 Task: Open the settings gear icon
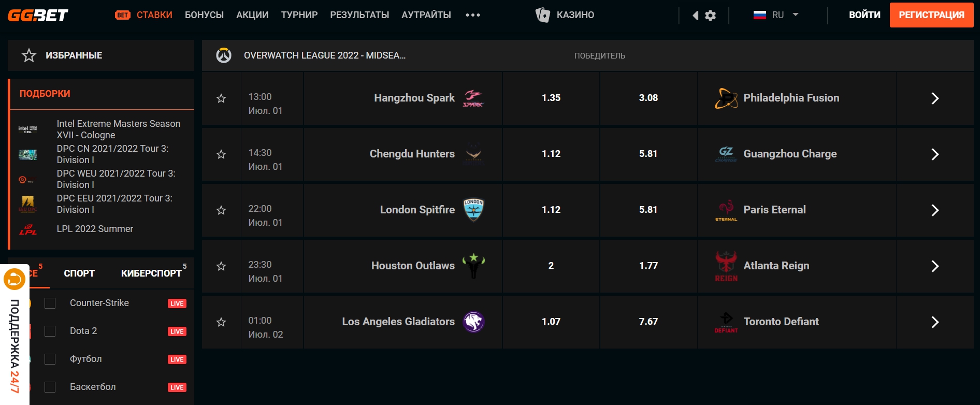[710, 16]
